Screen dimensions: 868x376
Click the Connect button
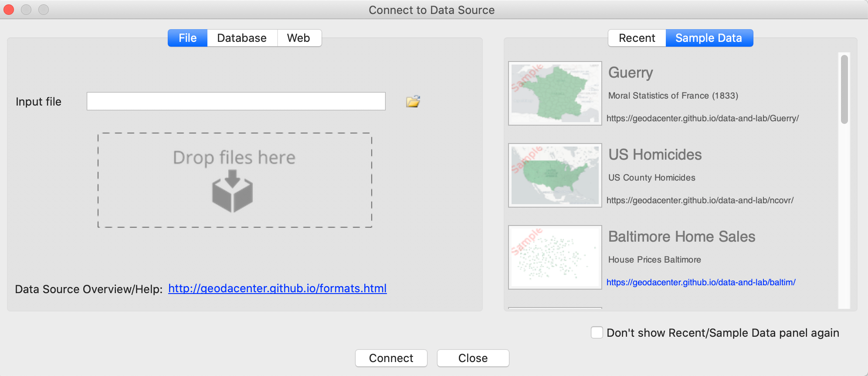point(391,358)
